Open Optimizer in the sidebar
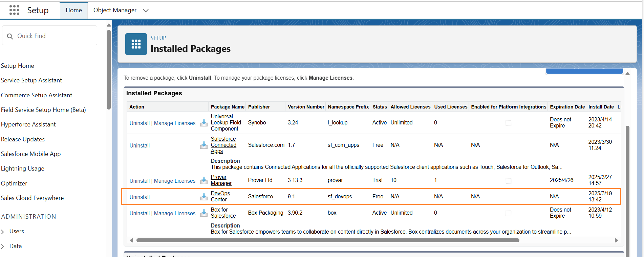The height and width of the screenshot is (257, 644). point(14,183)
